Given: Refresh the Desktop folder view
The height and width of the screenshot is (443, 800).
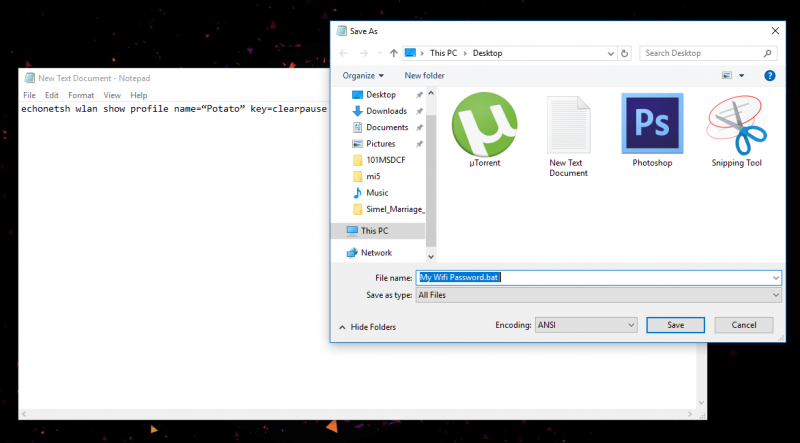Looking at the screenshot, I should click(624, 53).
